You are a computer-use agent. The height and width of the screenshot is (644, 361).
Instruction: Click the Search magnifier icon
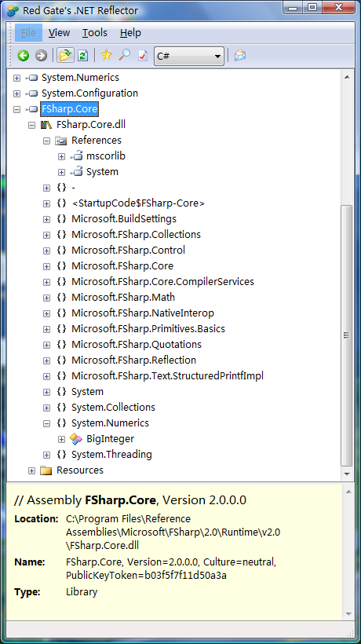pyautogui.click(x=125, y=55)
